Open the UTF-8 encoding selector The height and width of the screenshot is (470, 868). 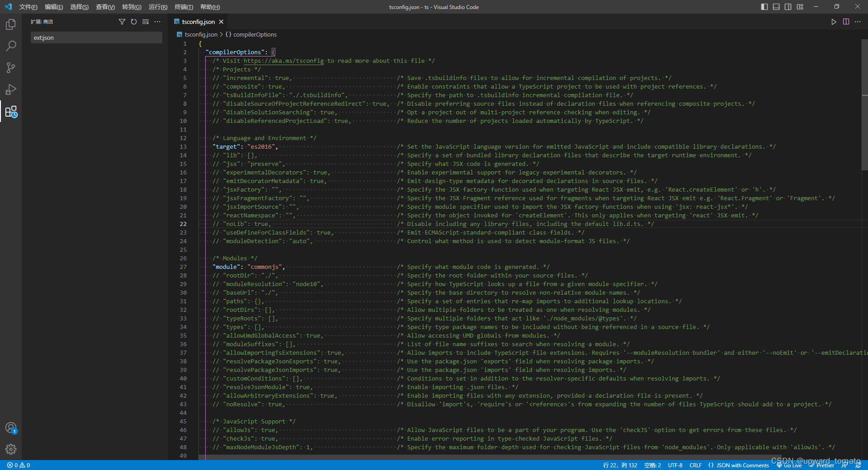(x=675, y=465)
